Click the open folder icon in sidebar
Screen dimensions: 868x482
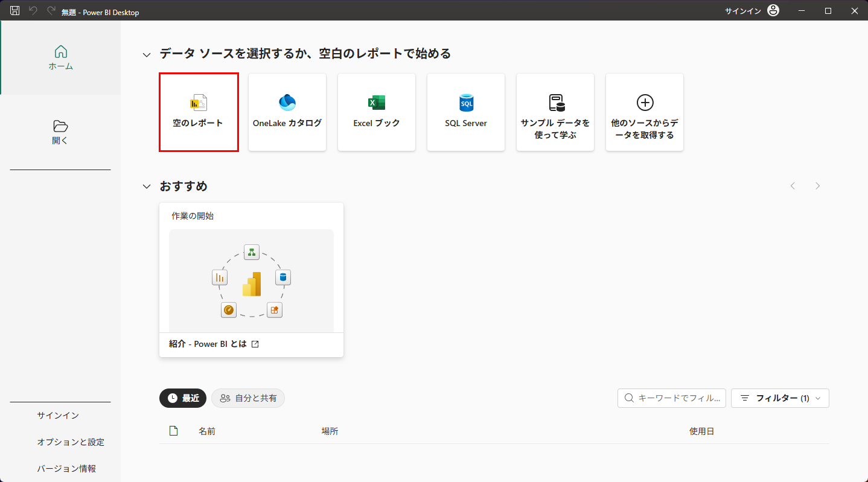click(60, 126)
